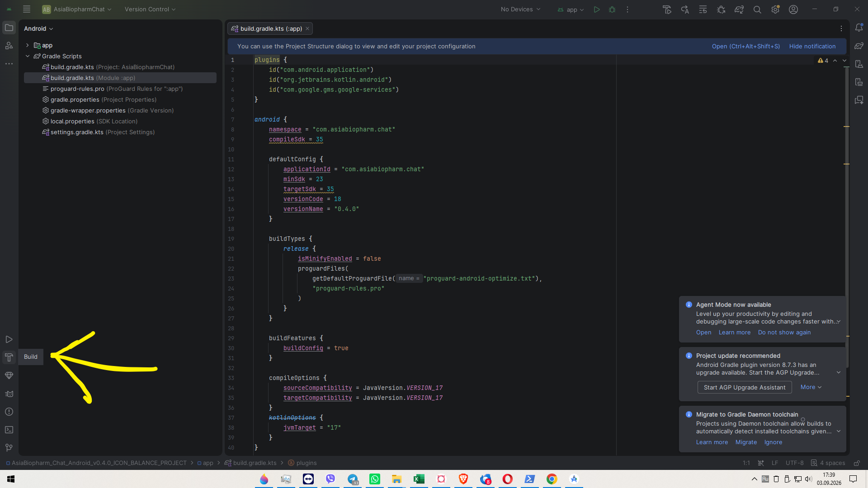Image resolution: width=868 pixels, height=488 pixels.
Task: Open the Terminal tool window
Action: [9, 430]
